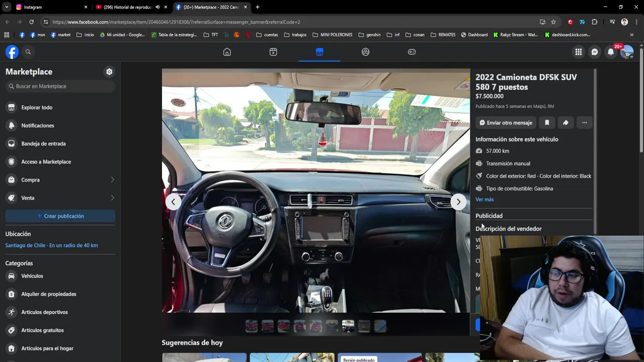Viewport: 644px width, 362px height.
Task: Open Bandeja de entrada
Action: (60, 144)
